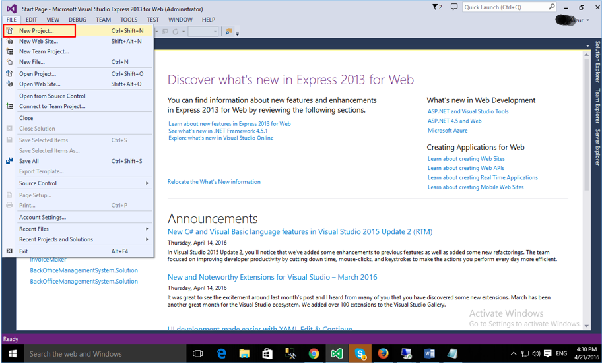602x364 pixels.
Task: Open Google Chrome from the taskbar
Action: pyautogui.click(x=314, y=353)
